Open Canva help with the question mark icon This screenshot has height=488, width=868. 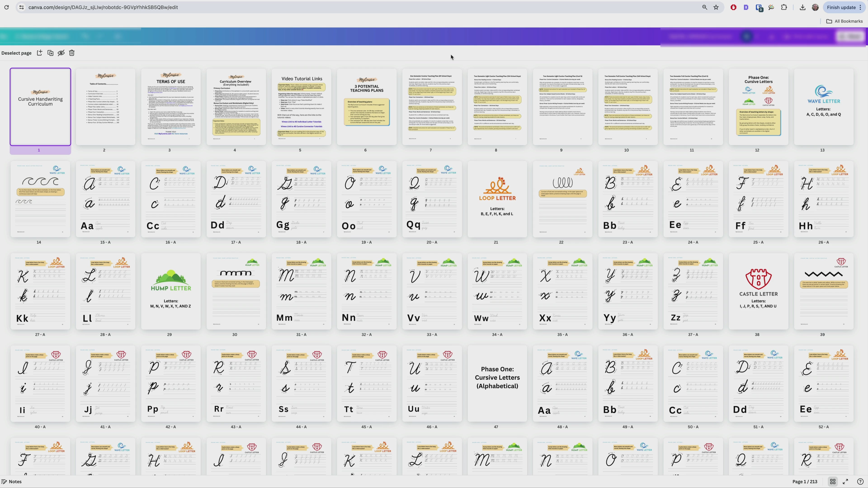[x=860, y=482]
